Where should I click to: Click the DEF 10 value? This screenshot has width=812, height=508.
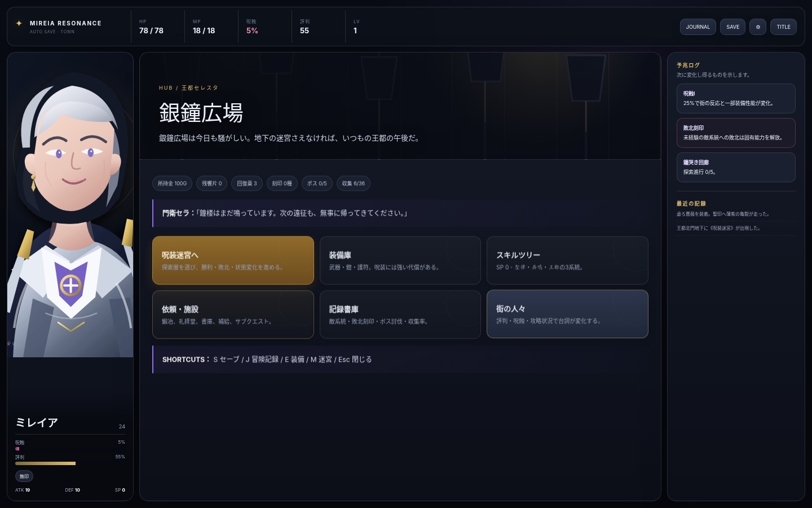point(72,490)
